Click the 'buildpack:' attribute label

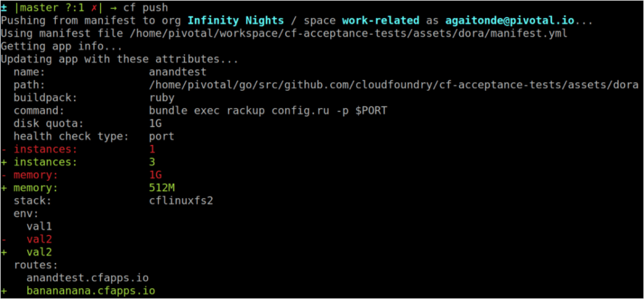click(45, 98)
